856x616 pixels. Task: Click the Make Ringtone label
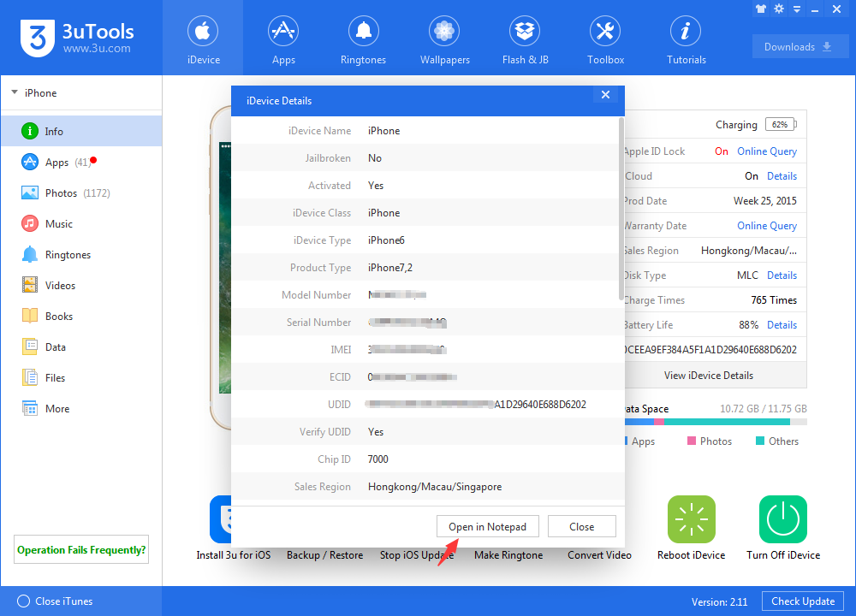(x=508, y=555)
